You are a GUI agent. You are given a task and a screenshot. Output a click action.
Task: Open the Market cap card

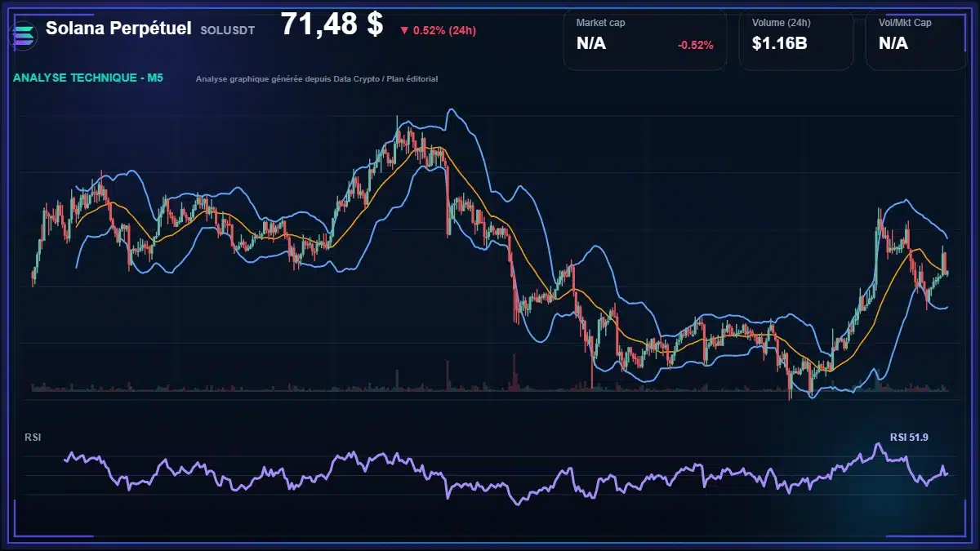point(645,39)
